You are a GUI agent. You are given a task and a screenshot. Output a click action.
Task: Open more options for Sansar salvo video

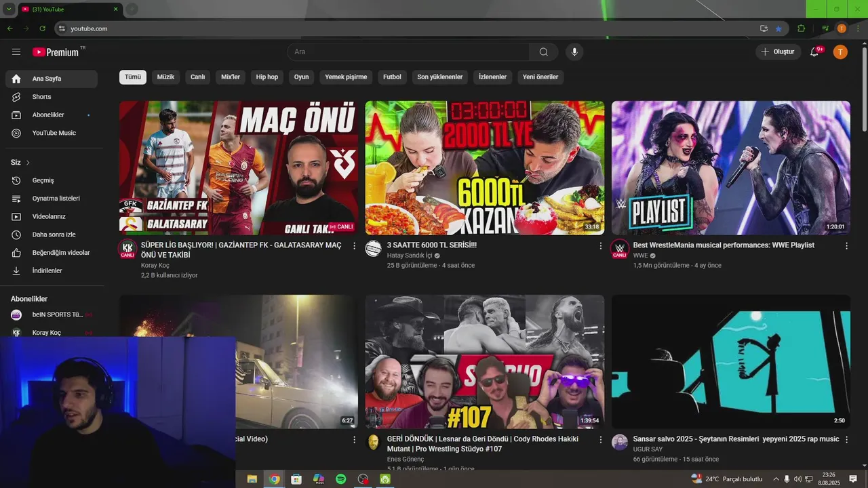(846, 440)
